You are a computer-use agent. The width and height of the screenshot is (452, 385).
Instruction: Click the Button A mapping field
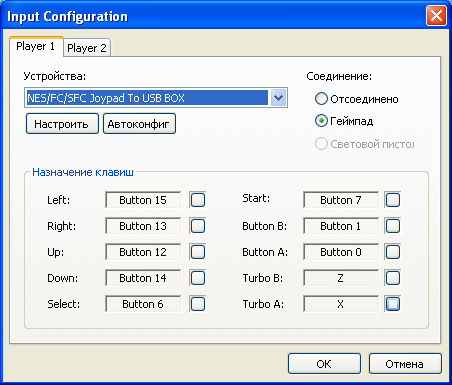(341, 252)
